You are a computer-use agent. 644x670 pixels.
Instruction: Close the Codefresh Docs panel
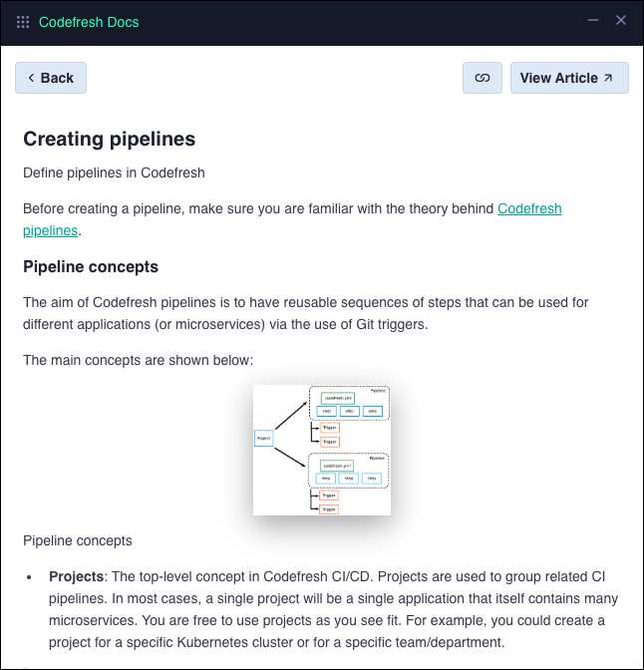pos(621,21)
